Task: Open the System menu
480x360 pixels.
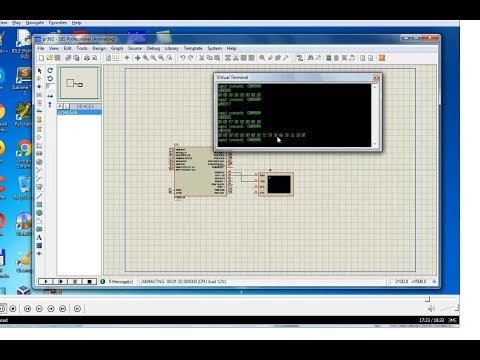Action: click(215, 48)
